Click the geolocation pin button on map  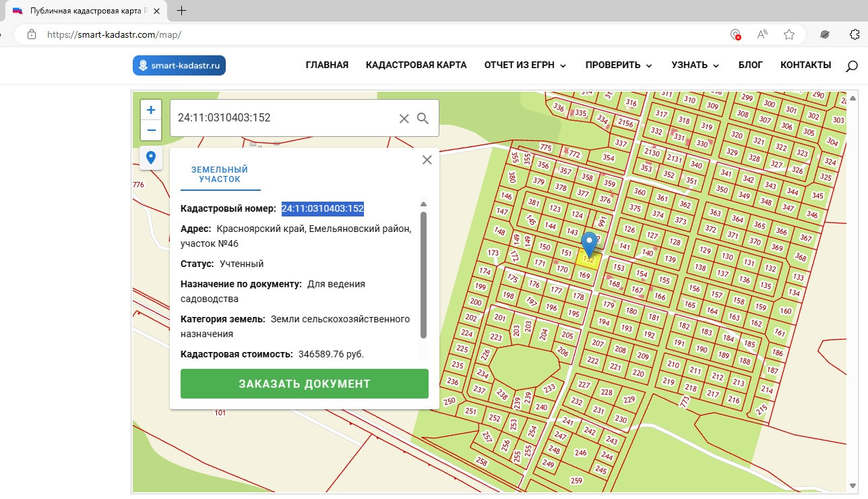(x=151, y=158)
